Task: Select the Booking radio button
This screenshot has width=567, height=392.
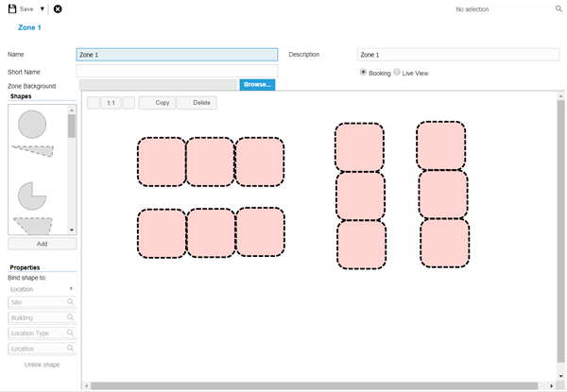Action: (x=364, y=72)
